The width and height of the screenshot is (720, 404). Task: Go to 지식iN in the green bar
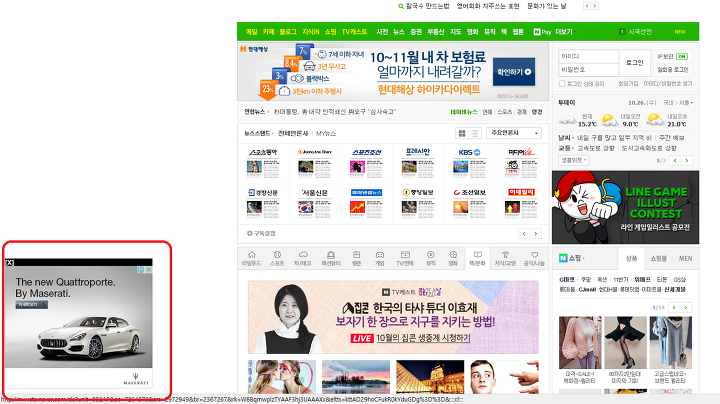(311, 32)
